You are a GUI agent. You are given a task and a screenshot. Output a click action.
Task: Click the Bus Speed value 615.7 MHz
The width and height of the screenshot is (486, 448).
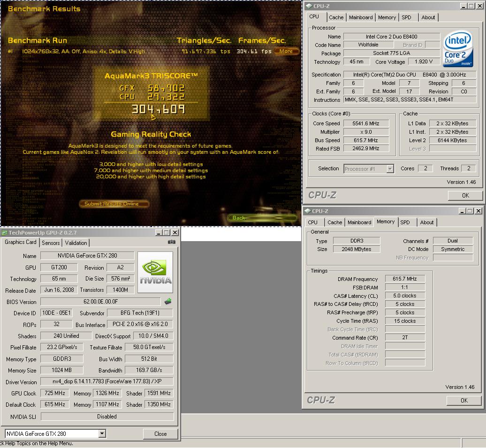pos(366,140)
